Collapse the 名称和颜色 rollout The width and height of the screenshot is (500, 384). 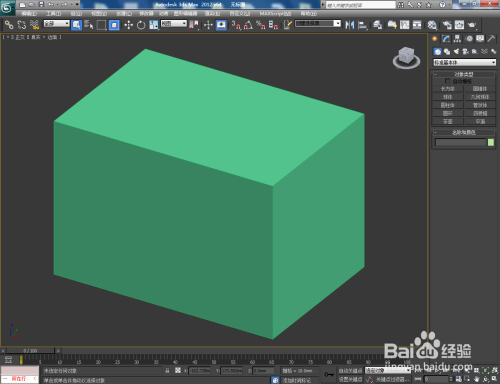click(464, 132)
